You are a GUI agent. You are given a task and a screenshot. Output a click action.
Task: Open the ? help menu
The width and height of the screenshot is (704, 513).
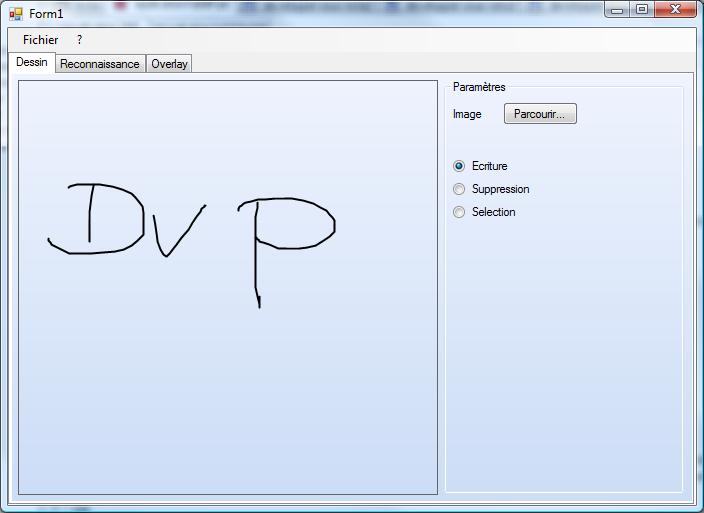click(x=79, y=40)
